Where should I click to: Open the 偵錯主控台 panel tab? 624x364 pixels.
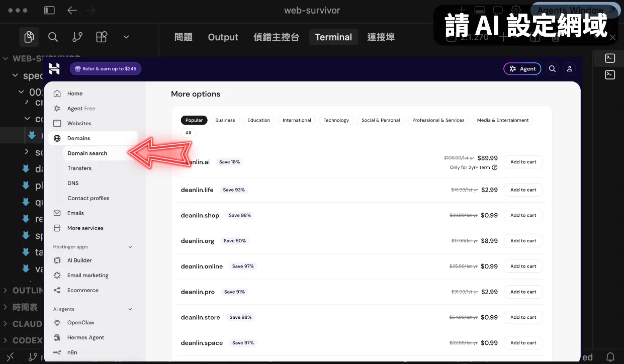pos(276,37)
